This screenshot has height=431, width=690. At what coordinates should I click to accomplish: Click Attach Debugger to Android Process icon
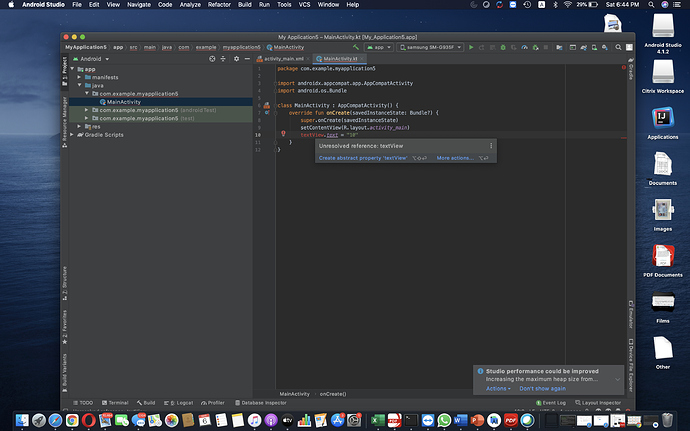point(535,47)
